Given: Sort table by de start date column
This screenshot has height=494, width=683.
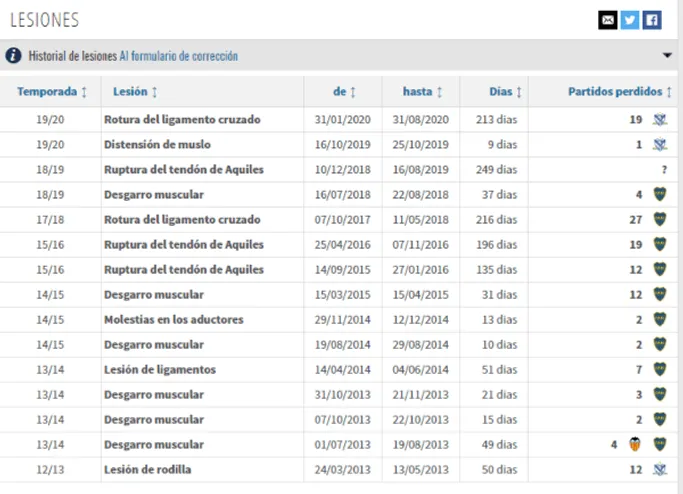Looking at the screenshot, I should (x=344, y=92).
